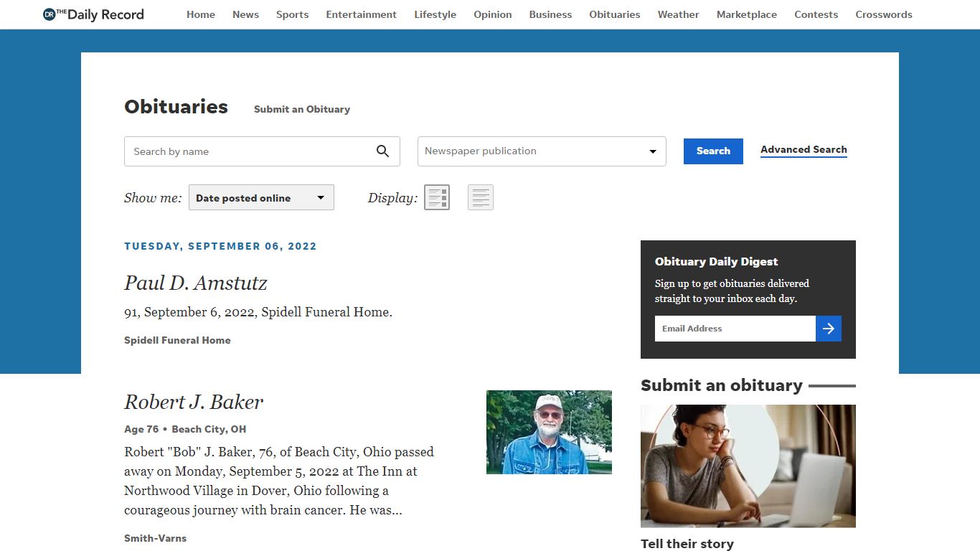Open Robert J. Baker photo thumbnail
This screenshot has height=551, width=980.
pos(549,432)
